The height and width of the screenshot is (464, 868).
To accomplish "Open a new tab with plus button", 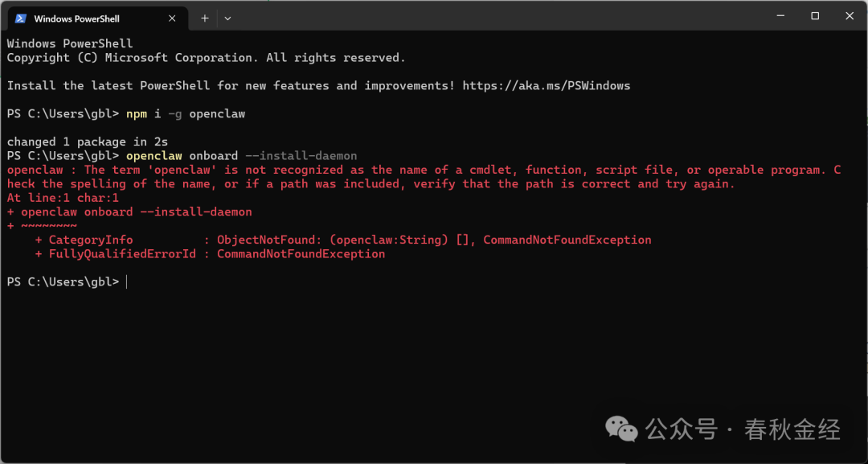I will coord(205,18).
